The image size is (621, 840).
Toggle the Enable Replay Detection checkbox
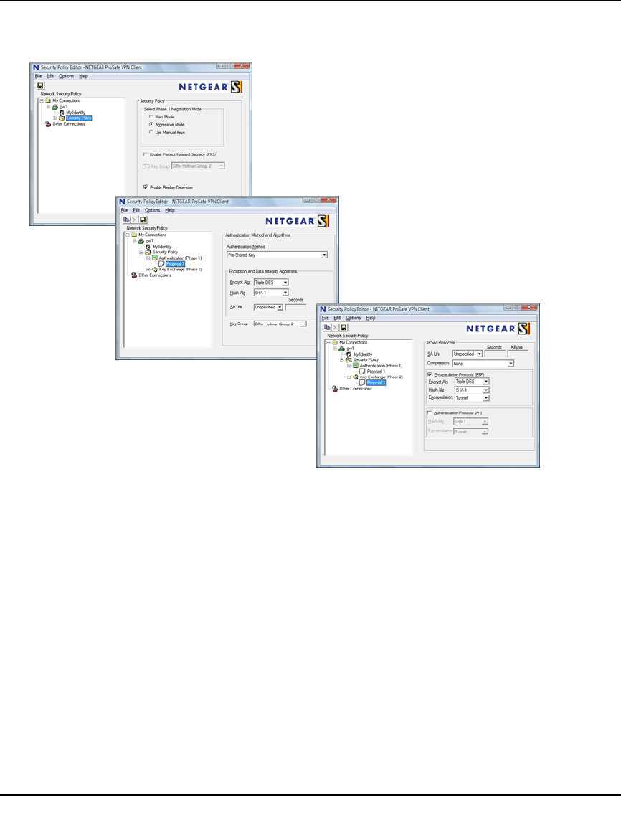[146, 187]
